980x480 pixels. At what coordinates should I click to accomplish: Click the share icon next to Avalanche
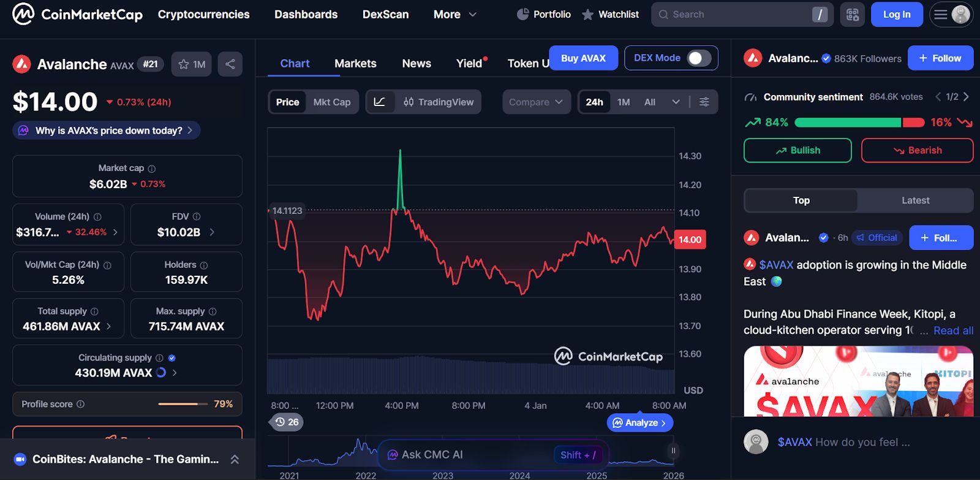[x=230, y=64]
